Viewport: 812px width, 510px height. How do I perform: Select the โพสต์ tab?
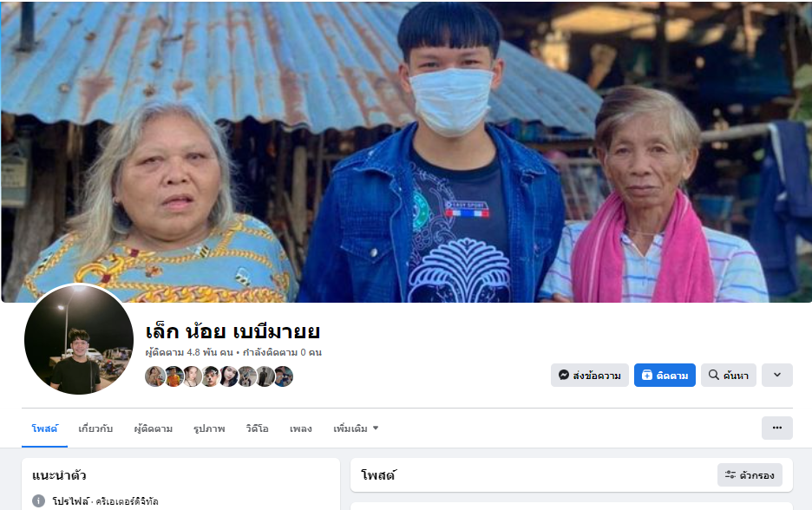coord(44,428)
